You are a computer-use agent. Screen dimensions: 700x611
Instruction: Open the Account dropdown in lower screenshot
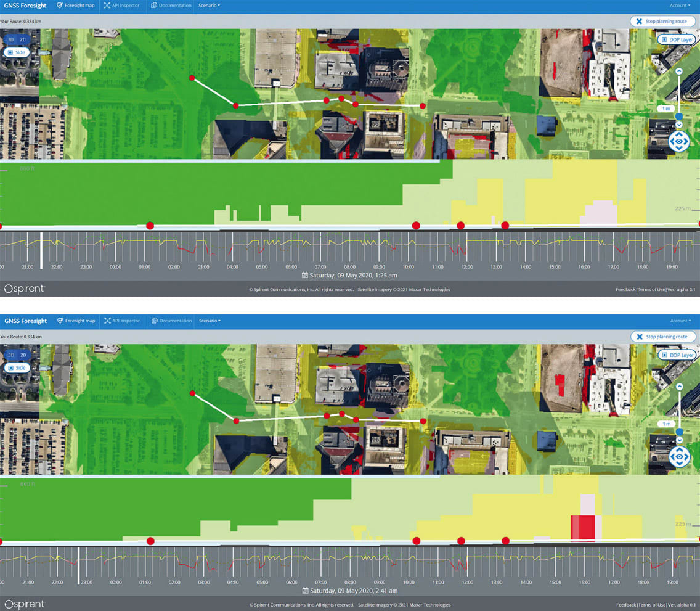pyautogui.click(x=680, y=321)
